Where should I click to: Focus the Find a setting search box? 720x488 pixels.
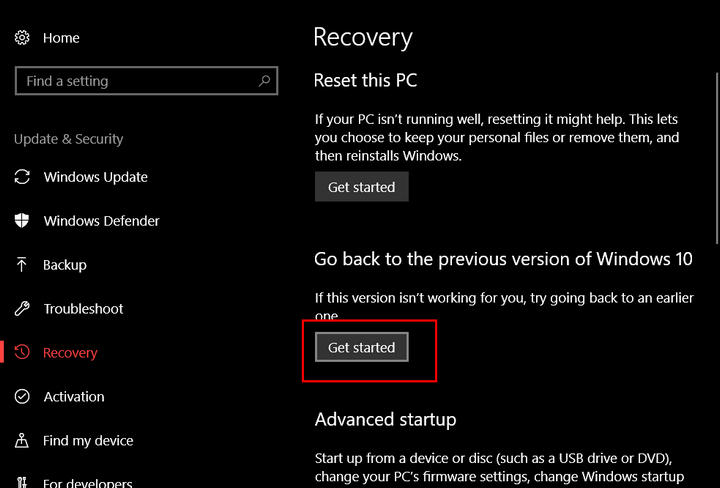[146, 81]
